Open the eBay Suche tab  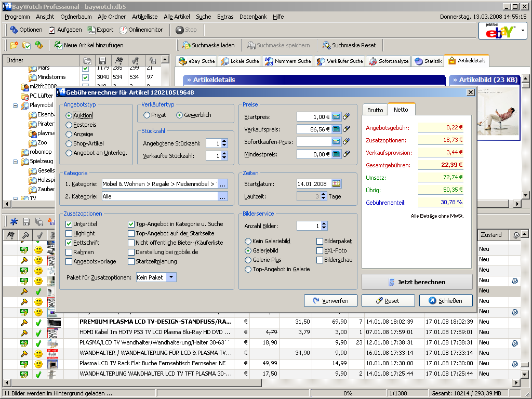[197, 61]
